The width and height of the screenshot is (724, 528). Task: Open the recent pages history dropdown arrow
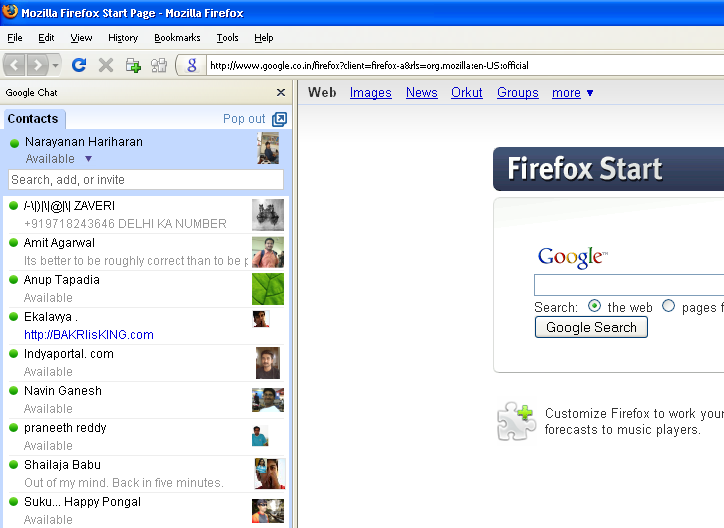tap(55, 65)
